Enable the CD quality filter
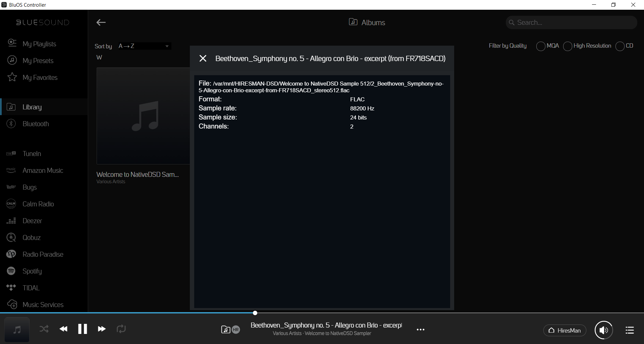644x344 pixels. tap(620, 46)
